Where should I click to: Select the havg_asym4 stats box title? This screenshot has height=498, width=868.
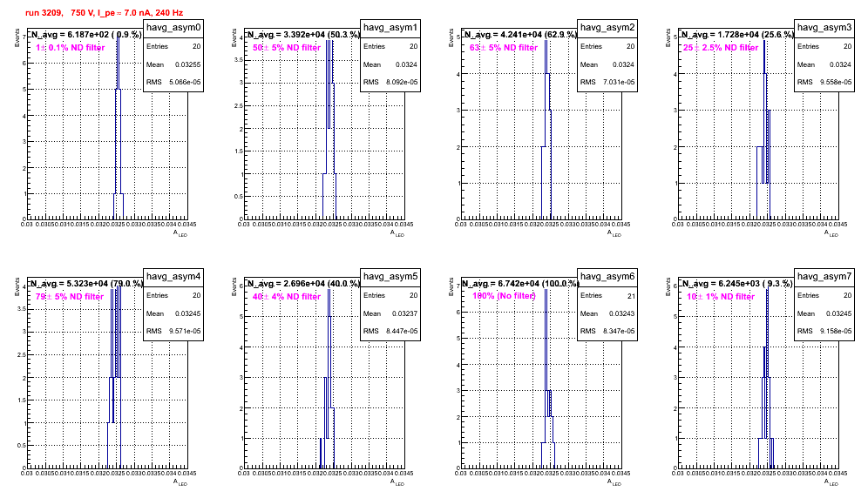tap(173, 277)
